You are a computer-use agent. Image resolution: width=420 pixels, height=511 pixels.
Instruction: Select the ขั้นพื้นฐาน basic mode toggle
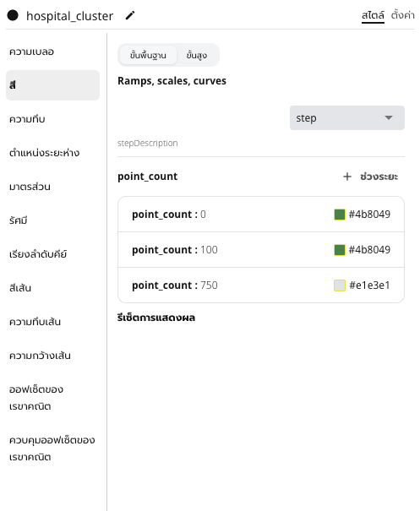point(148,55)
